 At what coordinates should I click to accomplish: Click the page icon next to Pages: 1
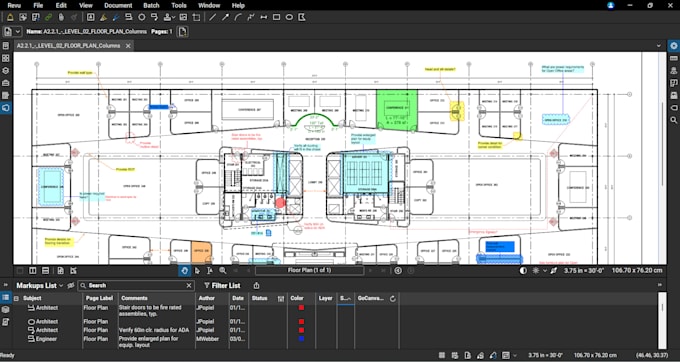click(x=183, y=32)
